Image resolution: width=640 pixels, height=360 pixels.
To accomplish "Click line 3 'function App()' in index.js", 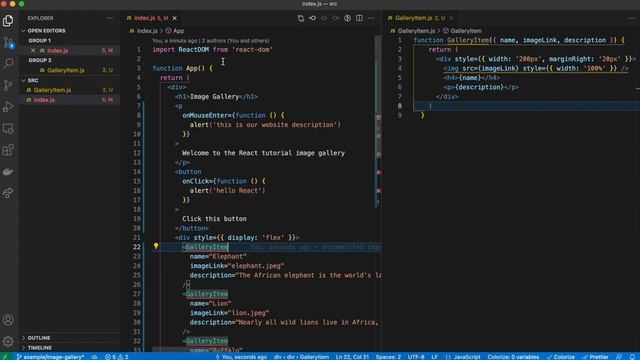I will (182, 68).
